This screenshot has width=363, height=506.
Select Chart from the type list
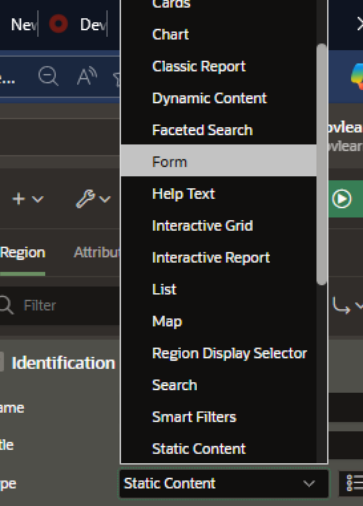point(218,35)
